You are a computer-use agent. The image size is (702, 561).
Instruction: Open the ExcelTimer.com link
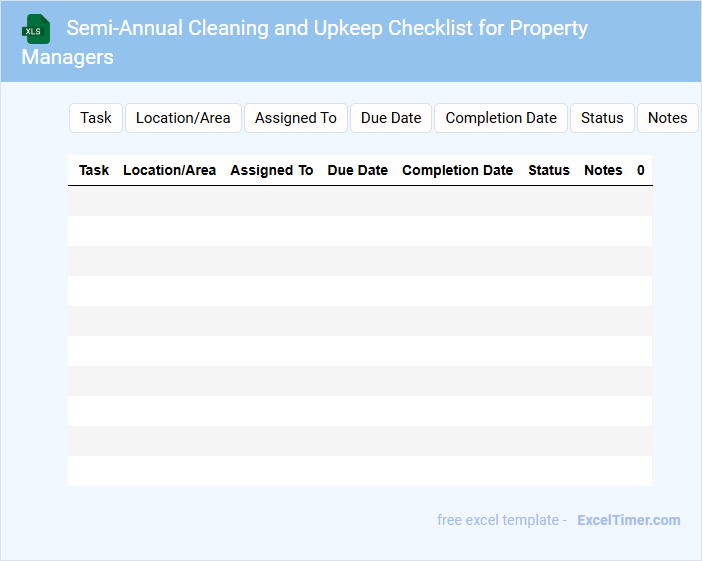[x=628, y=520]
